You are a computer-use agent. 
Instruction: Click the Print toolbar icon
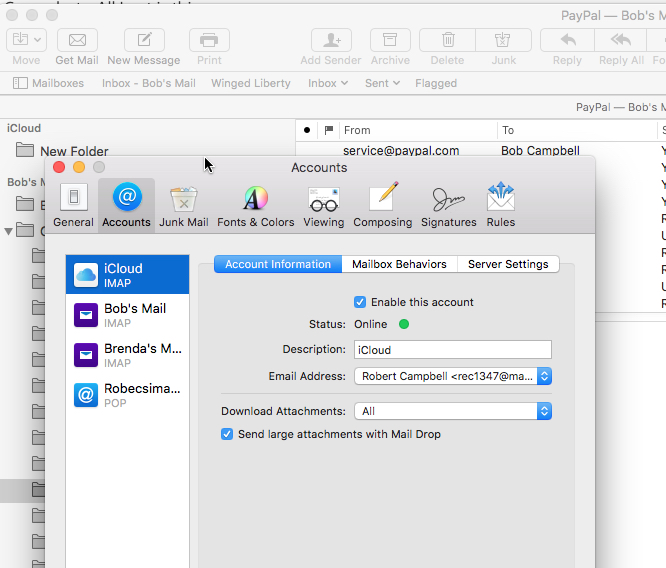pyautogui.click(x=209, y=40)
